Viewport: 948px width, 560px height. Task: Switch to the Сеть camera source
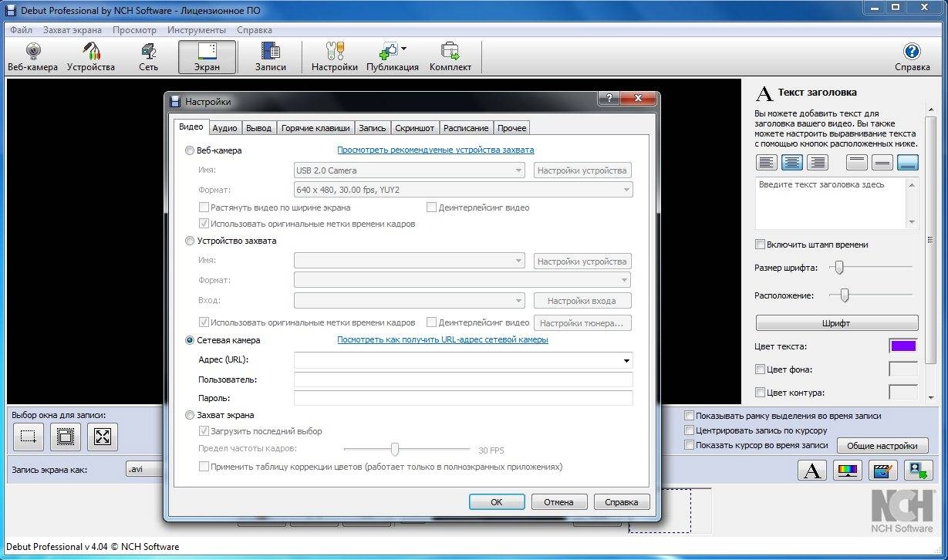coord(149,57)
